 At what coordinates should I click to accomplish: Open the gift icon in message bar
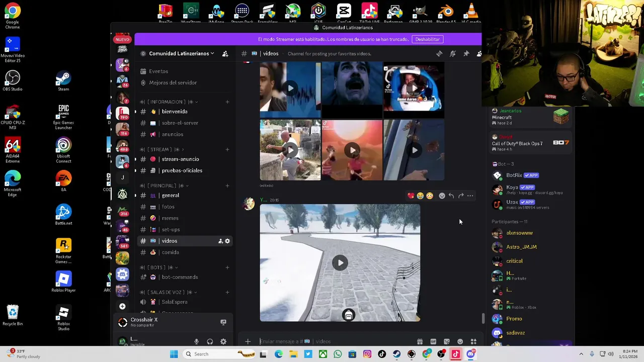[420, 341]
